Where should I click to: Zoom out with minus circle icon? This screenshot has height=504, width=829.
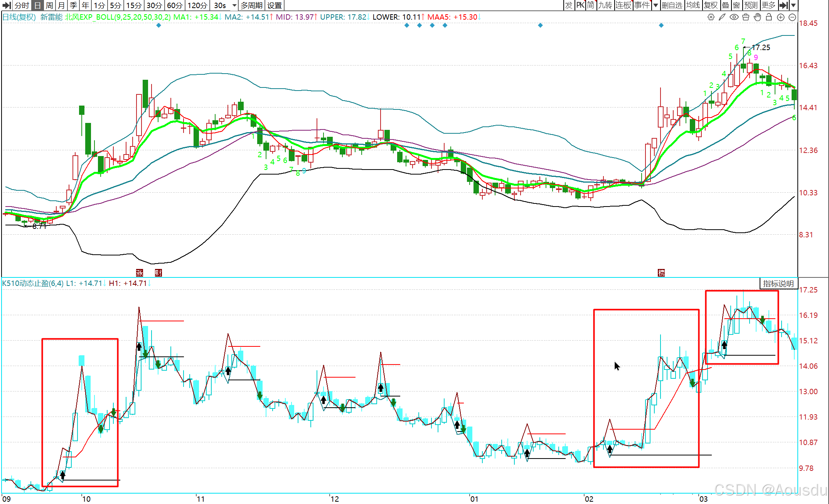pos(792,17)
